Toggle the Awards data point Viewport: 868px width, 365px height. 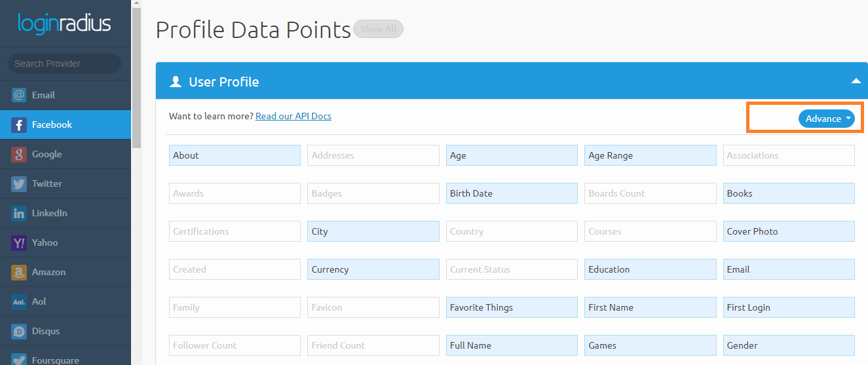(235, 193)
